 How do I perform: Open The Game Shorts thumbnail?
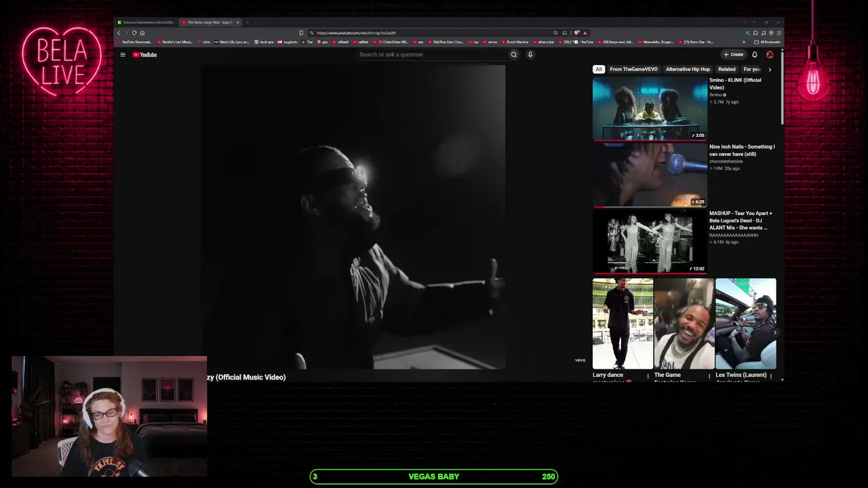[684, 323]
